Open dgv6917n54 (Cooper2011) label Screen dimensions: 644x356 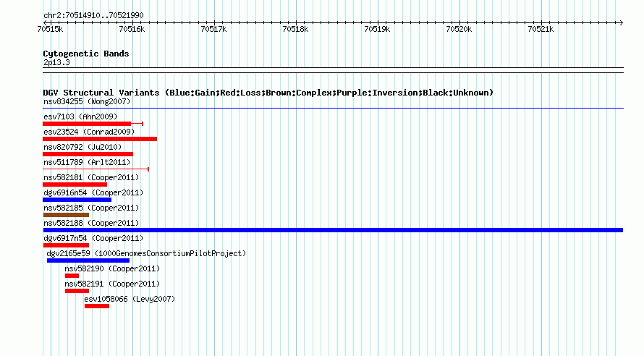coord(93,238)
